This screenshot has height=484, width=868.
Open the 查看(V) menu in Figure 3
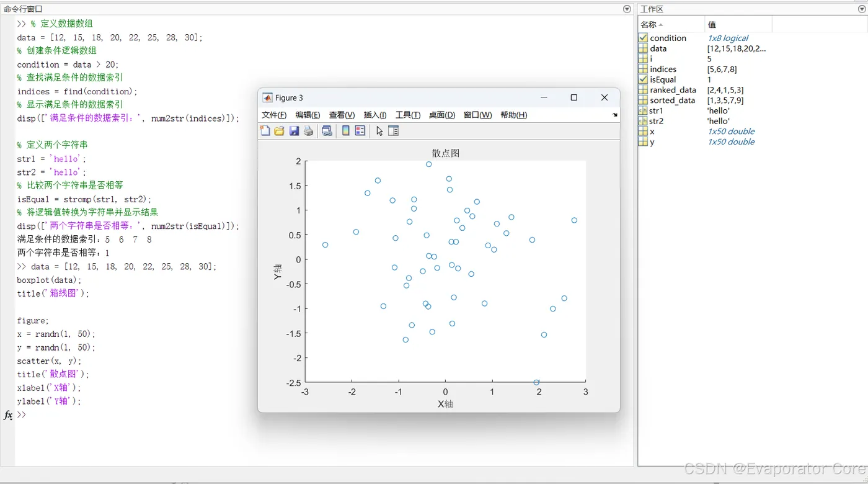tap(342, 115)
